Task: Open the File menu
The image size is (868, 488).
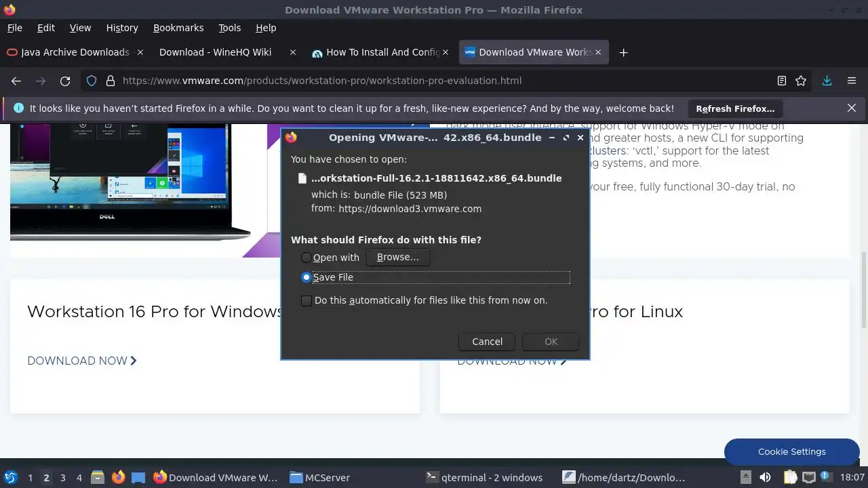Action: [x=14, y=28]
